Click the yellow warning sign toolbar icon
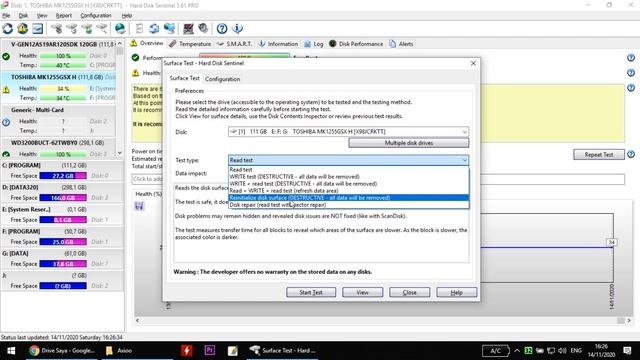 (x=22, y=29)
